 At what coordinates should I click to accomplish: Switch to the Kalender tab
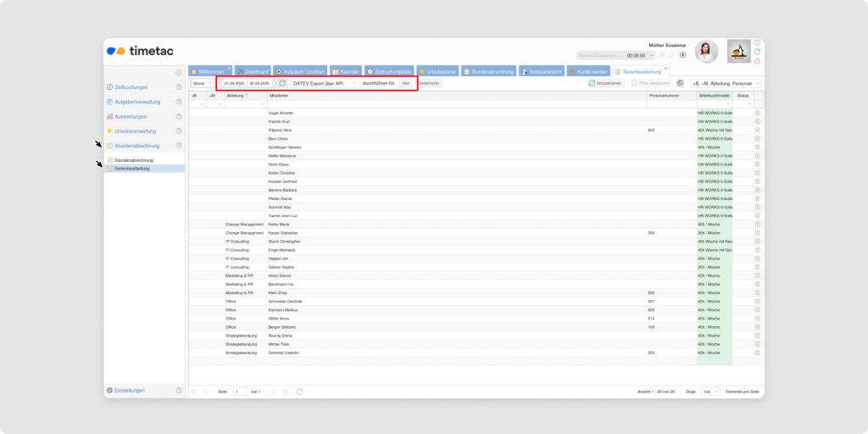[x=346, y=71]
